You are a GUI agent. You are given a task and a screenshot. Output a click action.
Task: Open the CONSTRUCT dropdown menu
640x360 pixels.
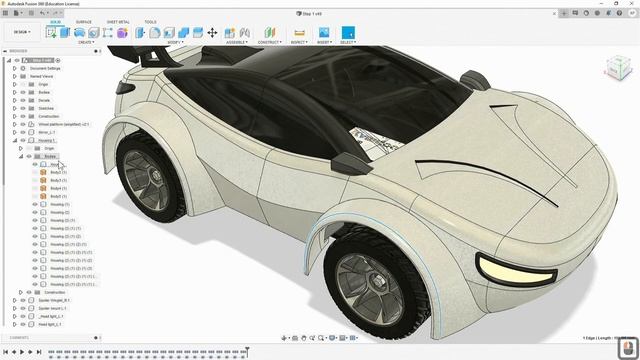coord(269,42)
